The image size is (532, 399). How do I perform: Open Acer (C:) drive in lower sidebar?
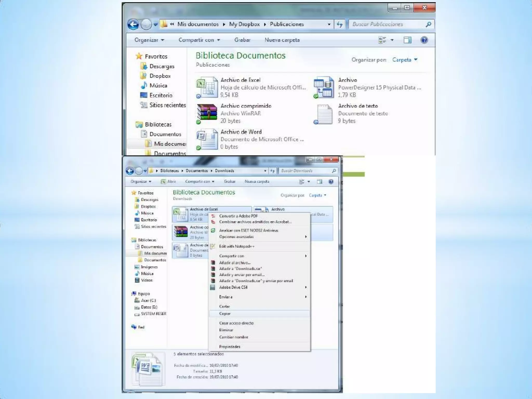[x=148, y=300]
